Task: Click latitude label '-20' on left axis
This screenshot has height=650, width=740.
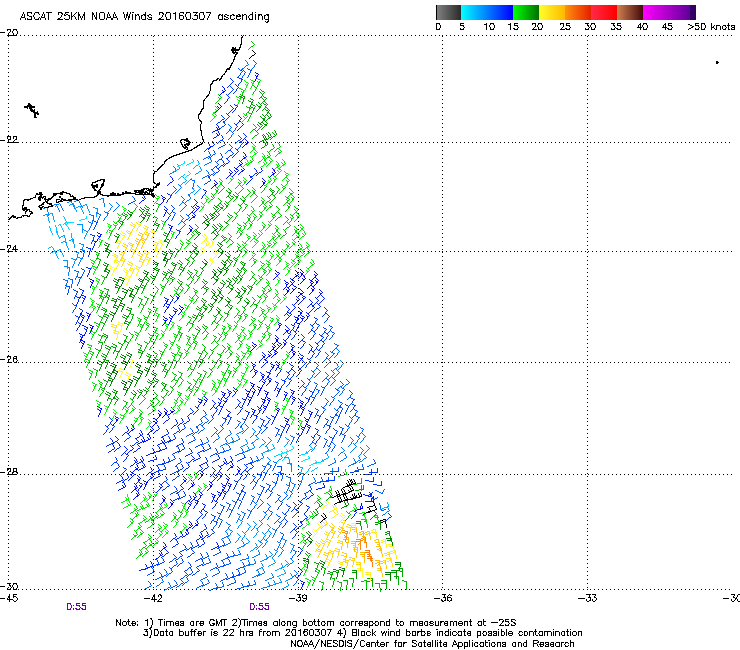Action: pyautogui.click(x=9, y=33)
